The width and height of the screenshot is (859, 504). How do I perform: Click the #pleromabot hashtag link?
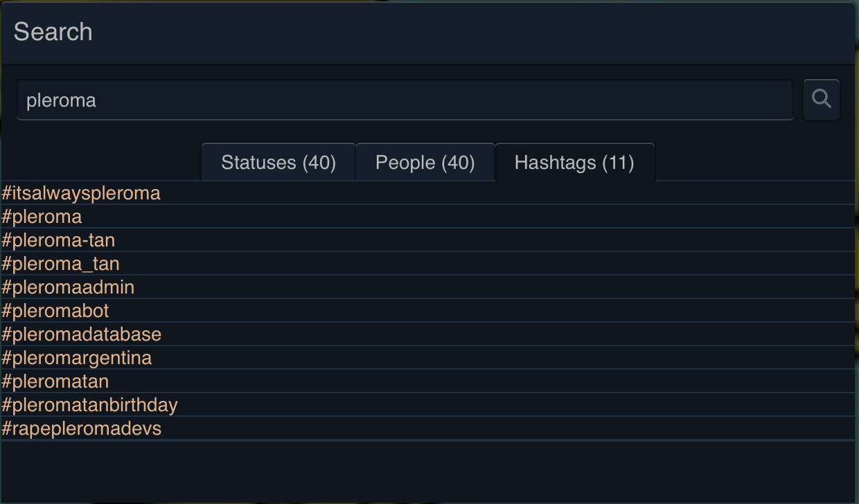(x=55, y=311)
